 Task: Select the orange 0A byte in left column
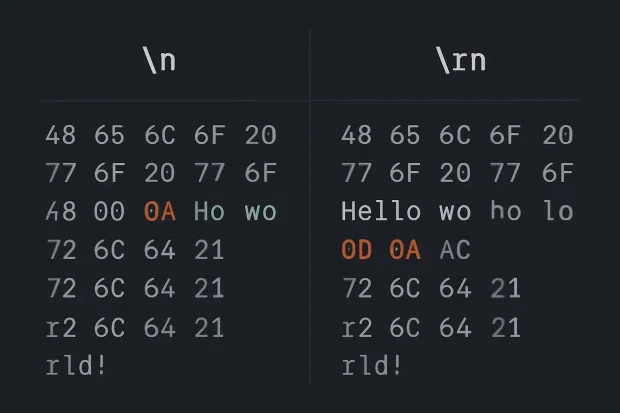(x=160, y=211)
